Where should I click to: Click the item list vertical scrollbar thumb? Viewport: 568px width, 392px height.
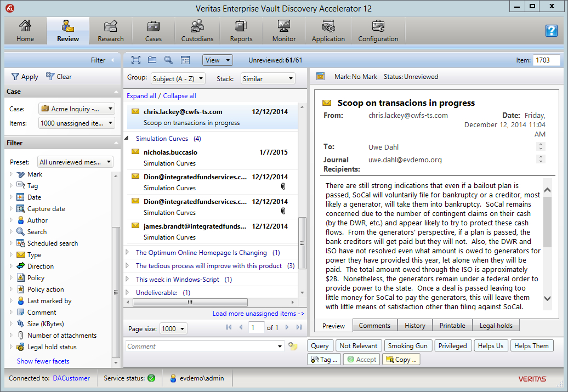[x=302, y=243]
